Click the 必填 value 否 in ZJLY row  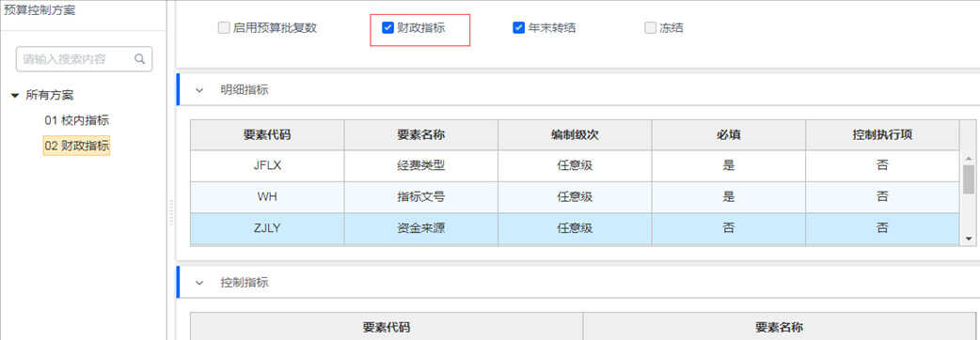pyautogui.click(x=728, y=228)
